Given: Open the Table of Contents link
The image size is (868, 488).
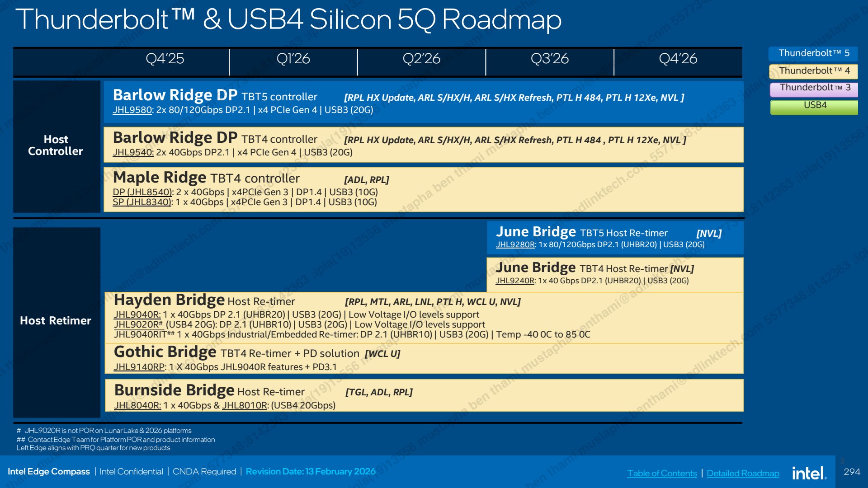Looking at the screenshot, I should (662, 473).
